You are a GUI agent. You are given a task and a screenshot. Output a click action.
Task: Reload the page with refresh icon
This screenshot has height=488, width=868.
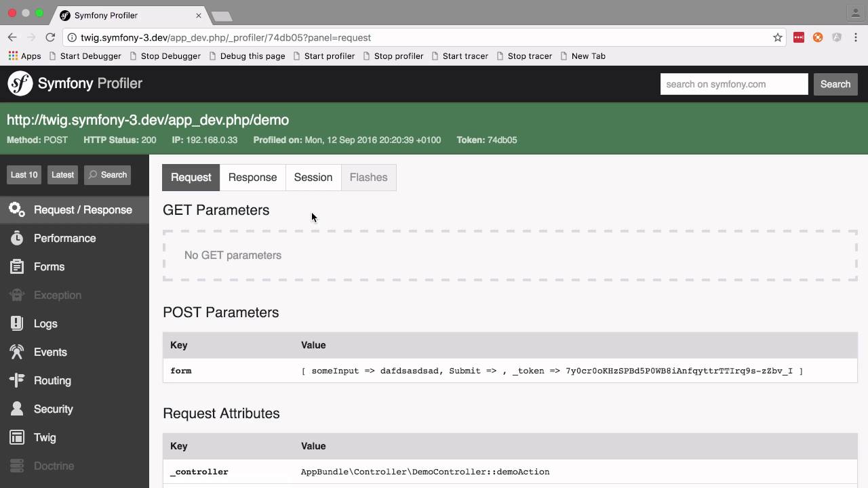point(50,37)
